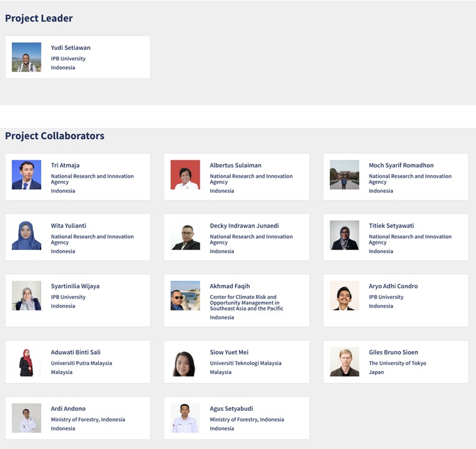
Task: Open Tri Atmaja's profile photo
Action: pos(26,175)
